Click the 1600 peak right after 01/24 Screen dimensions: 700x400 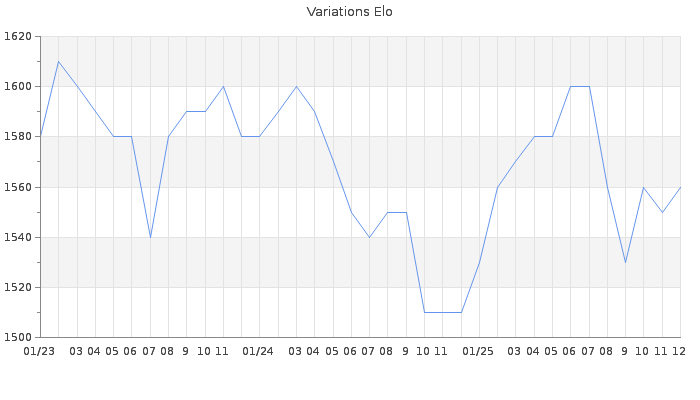pos(296,86)
